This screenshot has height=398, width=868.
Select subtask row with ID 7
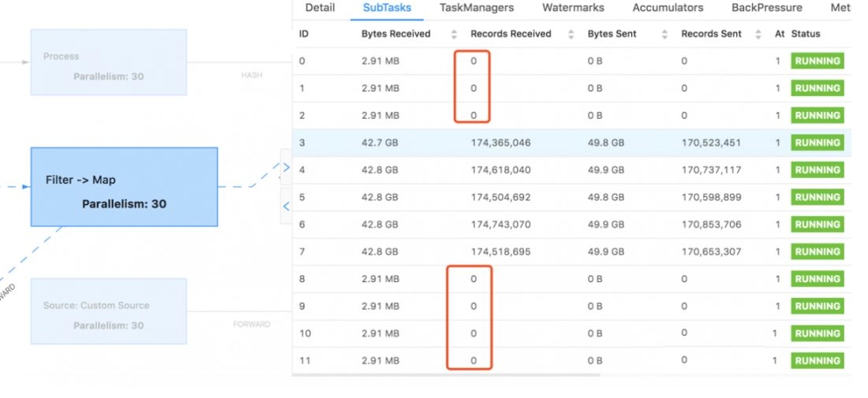tap(572, 252)
